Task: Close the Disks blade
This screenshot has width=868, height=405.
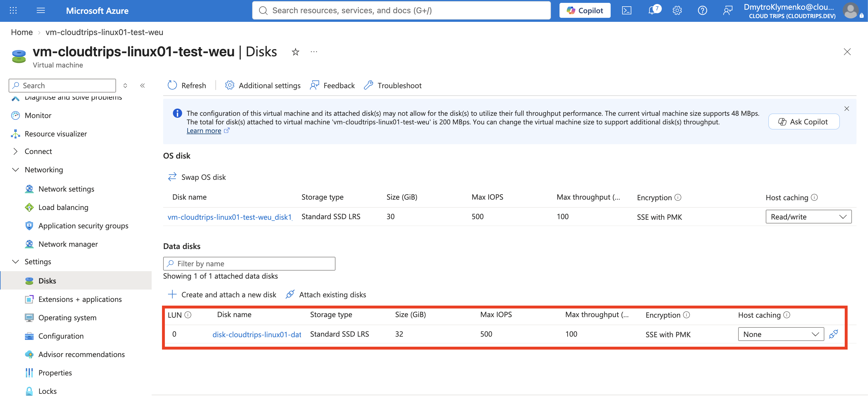Action: pyautogui.click(x=847, y=51)
